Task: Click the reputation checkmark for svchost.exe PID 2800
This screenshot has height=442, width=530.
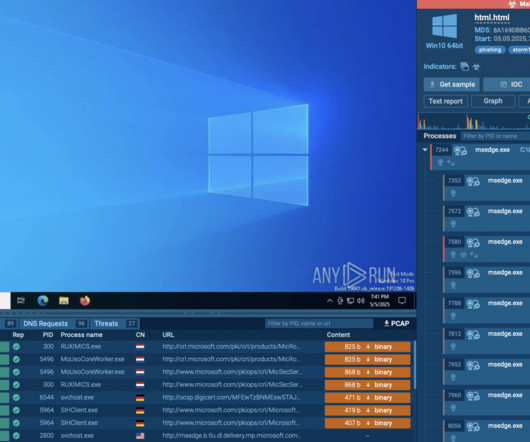Action: [x=16, y=436]
